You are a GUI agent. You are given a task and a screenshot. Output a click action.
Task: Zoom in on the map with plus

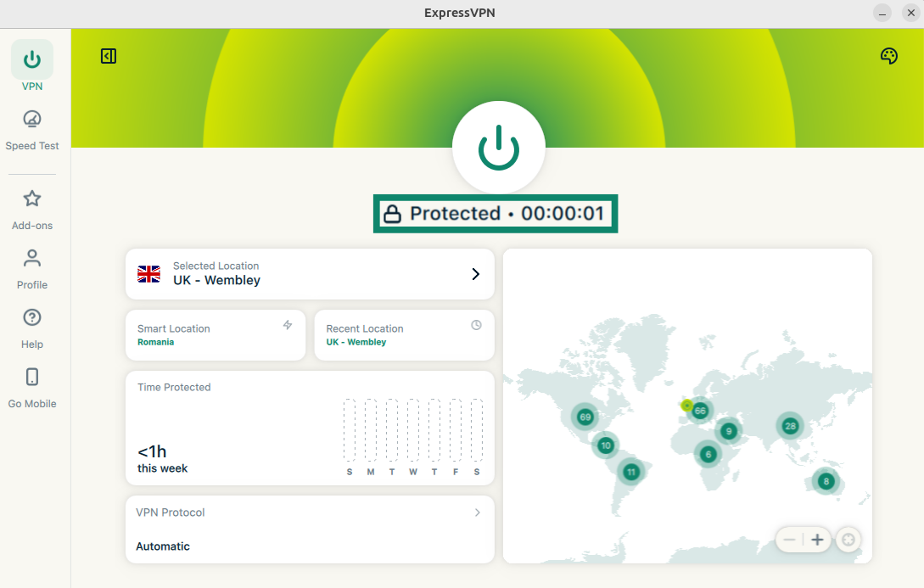(x=817, y=540)
